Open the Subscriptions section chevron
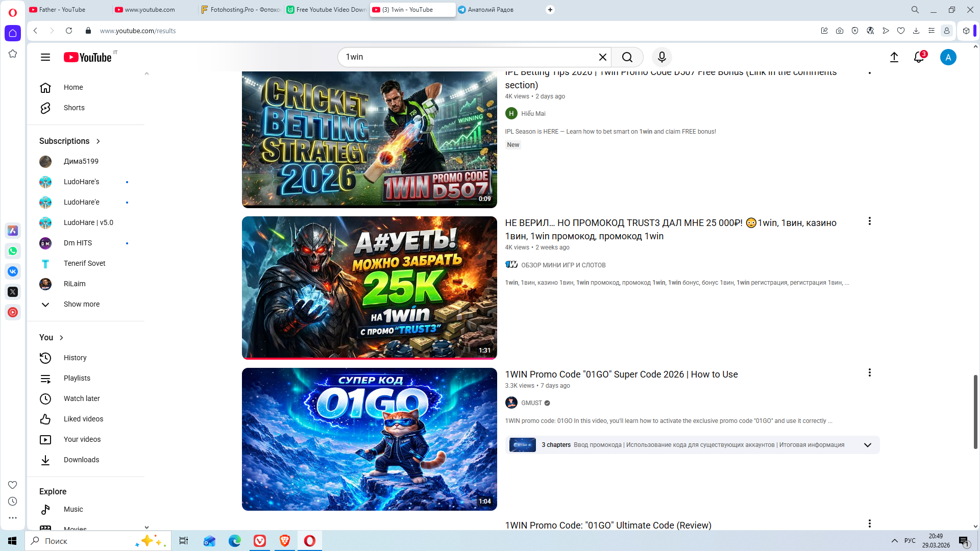The image size is (980, 551). click(x=98, y=141)
